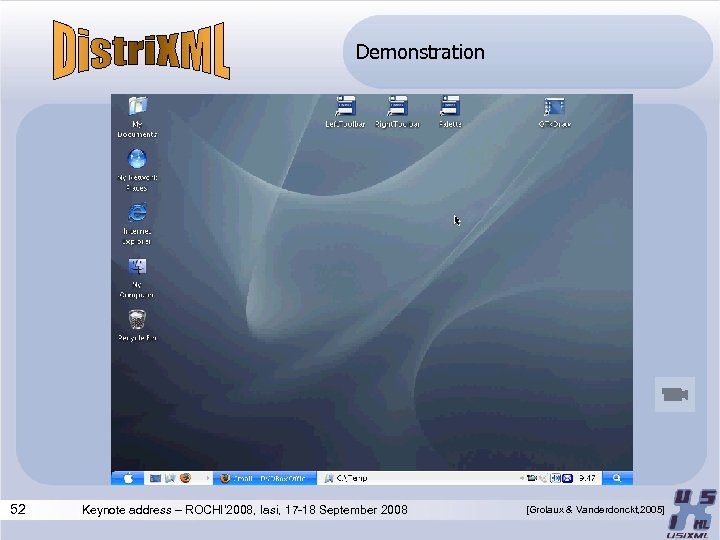Viewport: 720px width, 540px height.
Task: Click the Demonstration slide title
Action: pos(420,52)
